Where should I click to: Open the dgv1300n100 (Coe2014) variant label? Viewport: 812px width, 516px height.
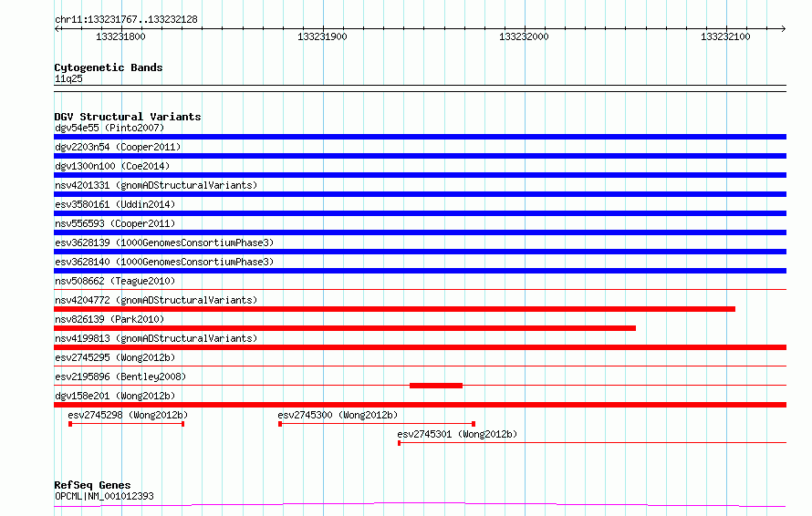point(112,166)
